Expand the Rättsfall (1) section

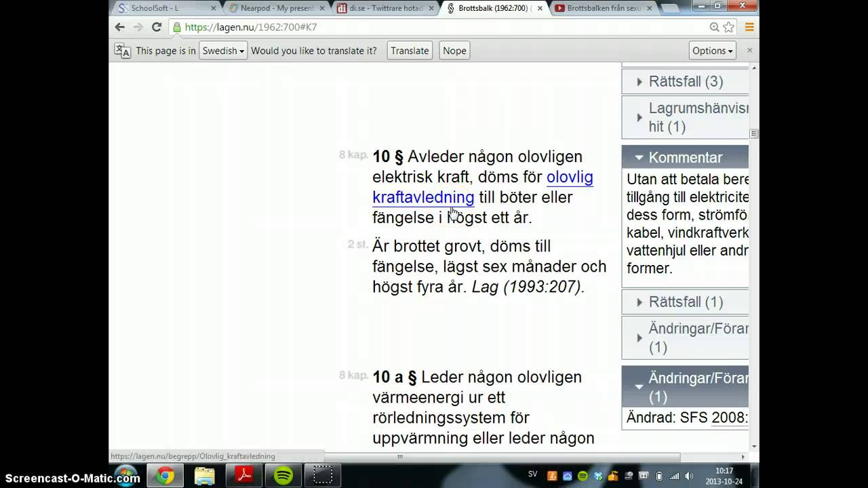(685, 302)
